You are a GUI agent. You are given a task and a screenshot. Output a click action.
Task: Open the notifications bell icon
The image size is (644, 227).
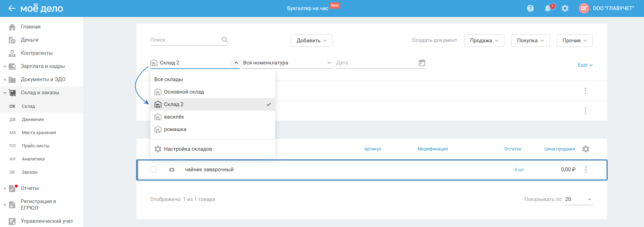548,8
